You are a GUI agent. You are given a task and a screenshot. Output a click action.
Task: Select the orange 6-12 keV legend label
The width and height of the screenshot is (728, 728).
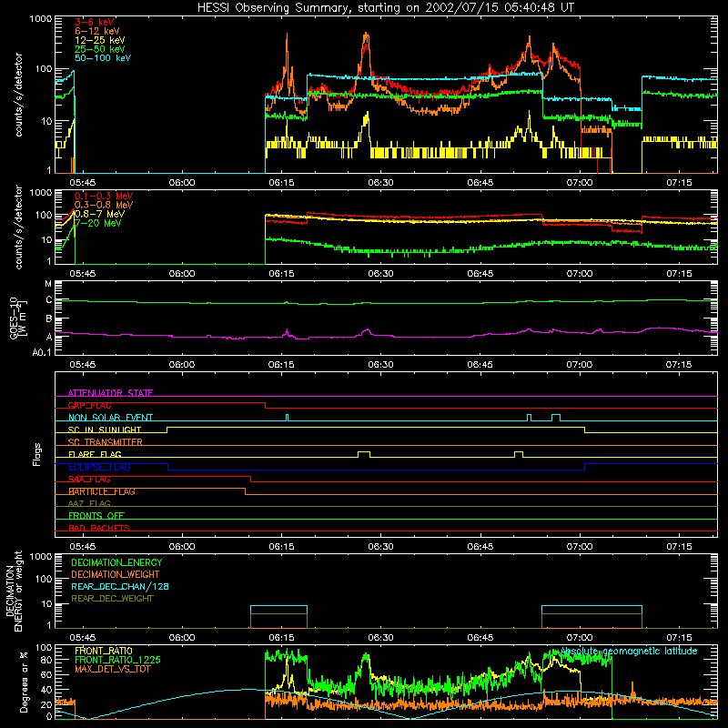point(97,31)
